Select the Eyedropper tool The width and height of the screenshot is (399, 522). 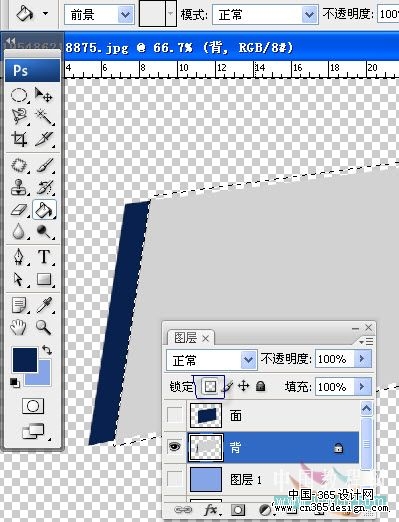[x=44, y=305]
